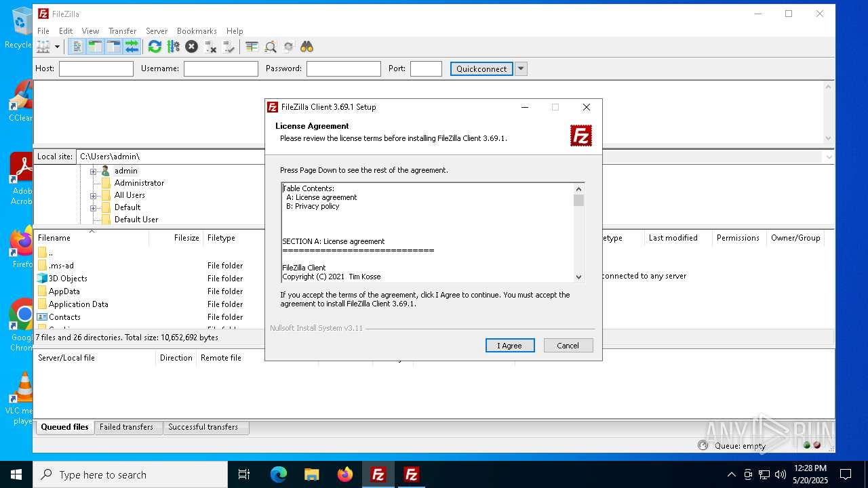868x488 pixels.
Task: Click the taskbar search box
Action: pos(130,474)
